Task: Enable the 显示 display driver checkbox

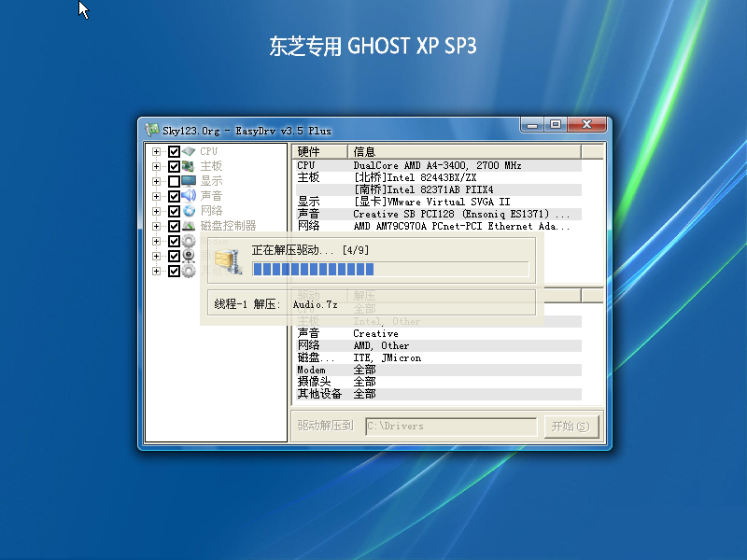Action: point(174,181)
